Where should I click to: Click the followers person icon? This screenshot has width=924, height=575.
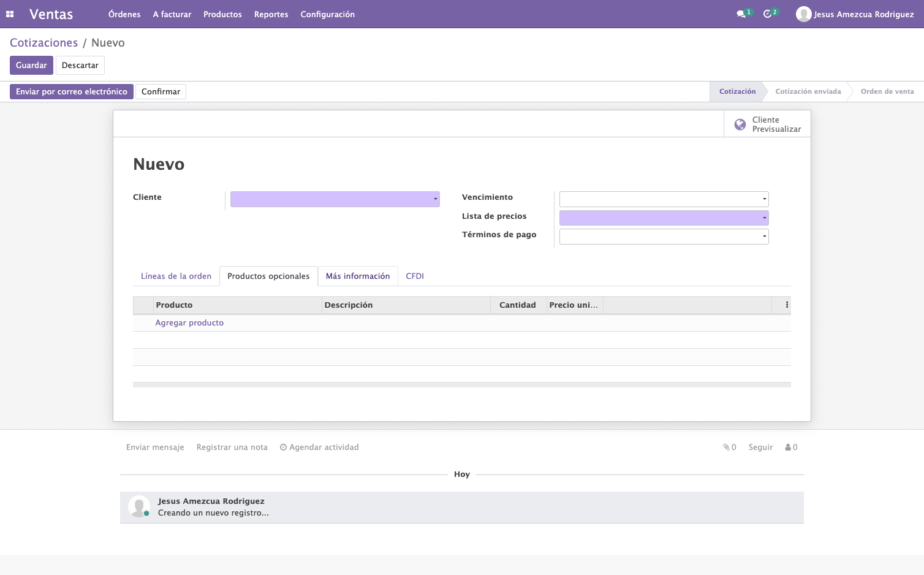(788, 447)
